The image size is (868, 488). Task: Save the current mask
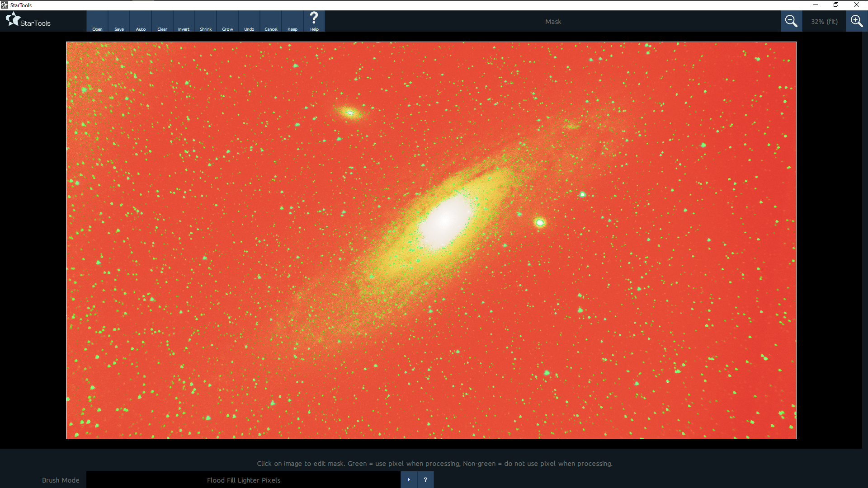[x=119, y=21]
